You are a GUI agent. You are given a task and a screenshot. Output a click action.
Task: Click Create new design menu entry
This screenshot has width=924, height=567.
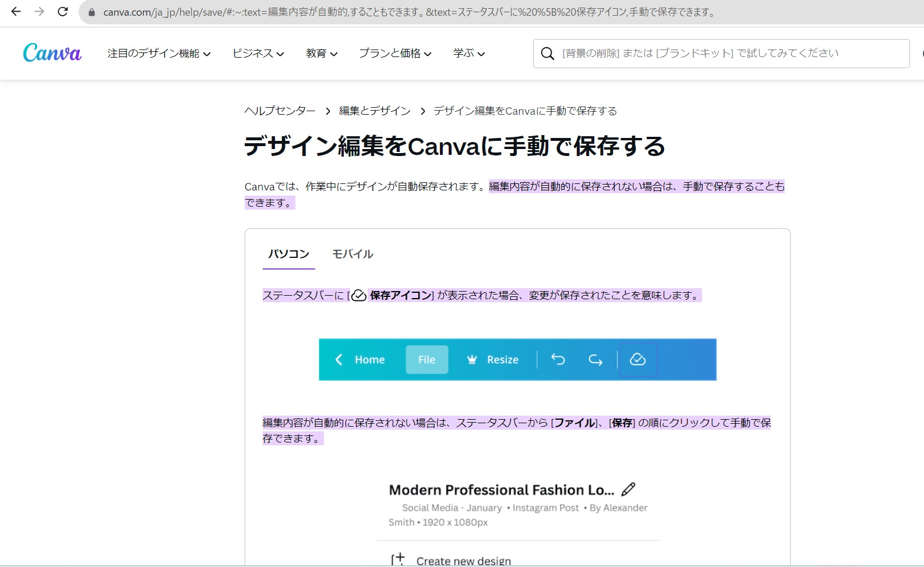pyautogui.click(x=463, y=561)
